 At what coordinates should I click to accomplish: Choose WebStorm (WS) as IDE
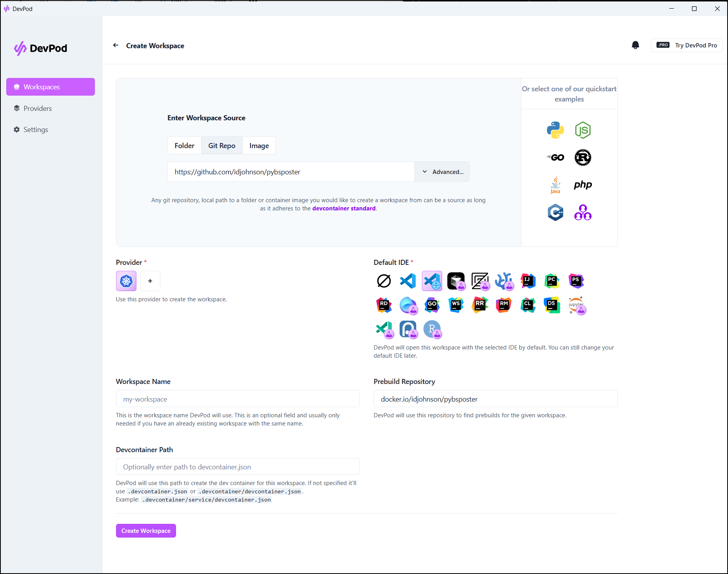(456, 305)
